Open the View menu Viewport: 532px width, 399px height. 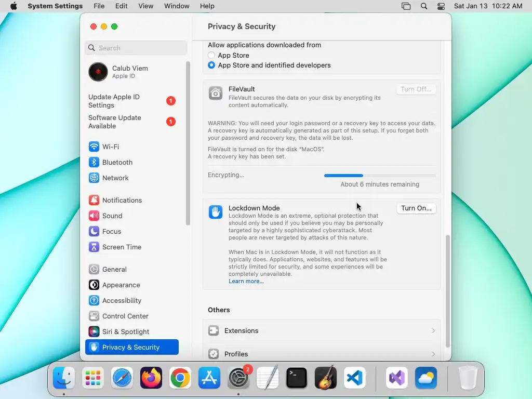click(x=146, y=6)
